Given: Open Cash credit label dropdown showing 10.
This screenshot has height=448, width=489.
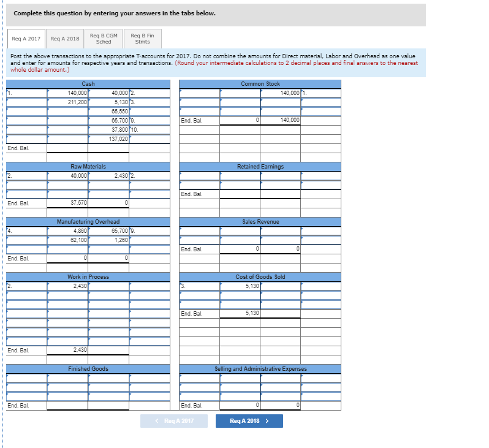Looking at the screenshot, I should pos(150,130).
